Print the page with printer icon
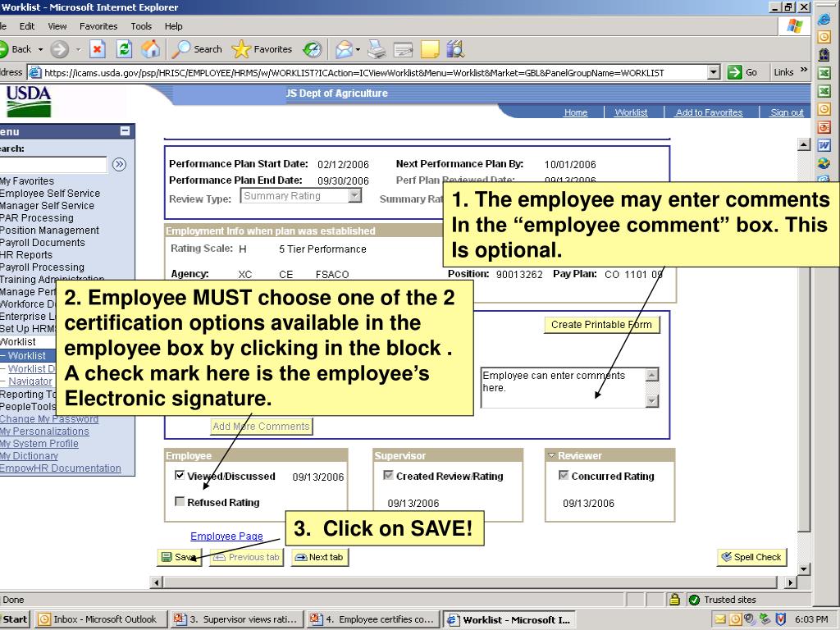This screenshot has height=630, width=840. click(377, 49)
